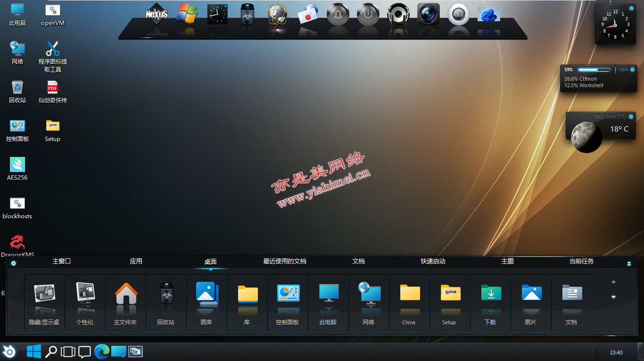Select the 仙剑奇侠传 PDF file
Screen dimensions: 644x361
[52, 91]
